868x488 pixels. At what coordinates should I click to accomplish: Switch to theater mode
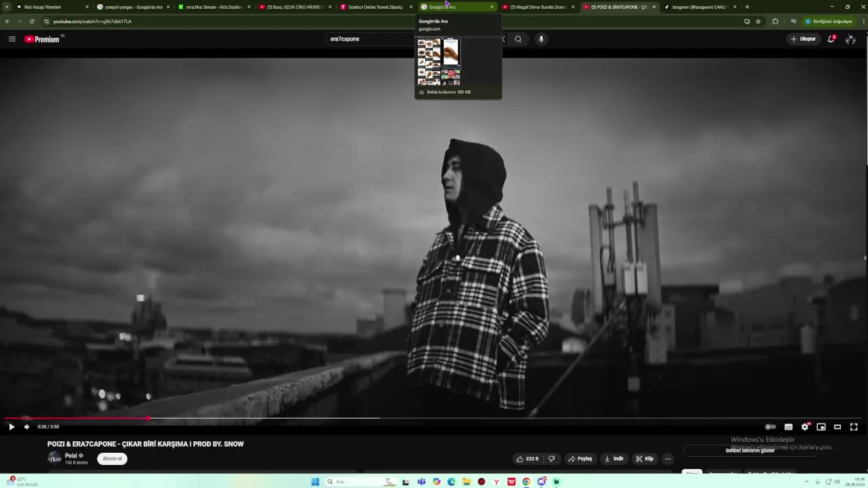[837, 426]
